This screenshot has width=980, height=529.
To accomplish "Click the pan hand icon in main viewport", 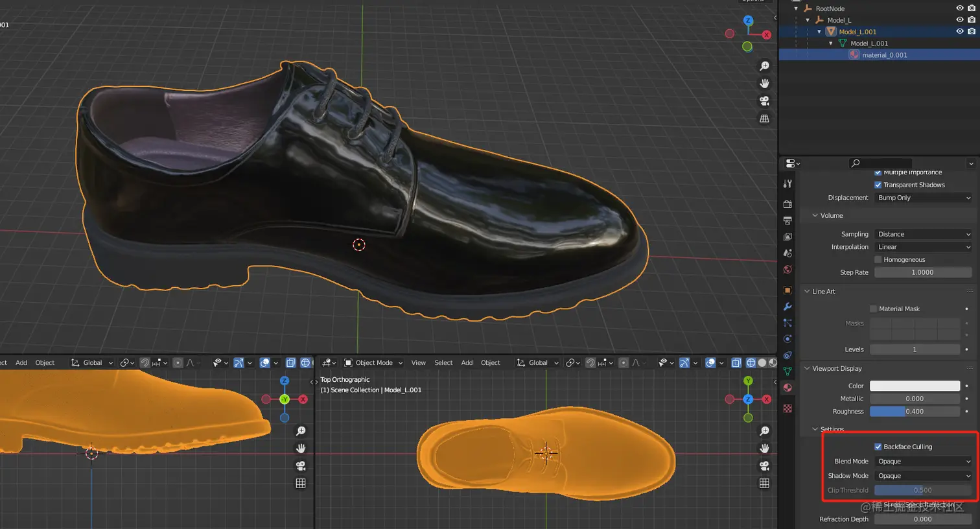I will [765, 84].
